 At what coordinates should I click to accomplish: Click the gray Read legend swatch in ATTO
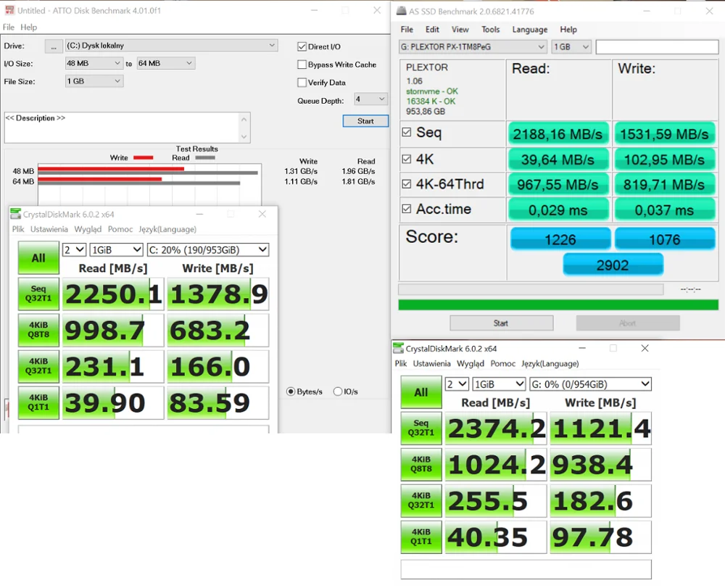(205, 157)
